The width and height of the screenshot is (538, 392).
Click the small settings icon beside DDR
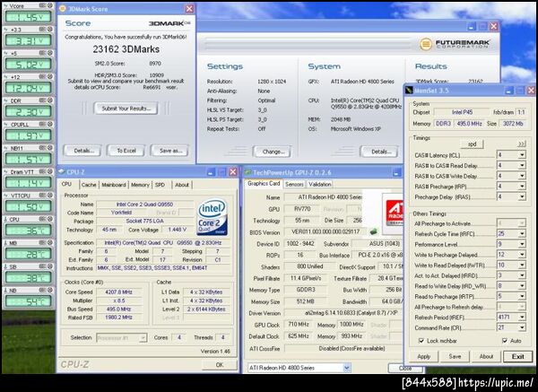(x=42, y=100)
